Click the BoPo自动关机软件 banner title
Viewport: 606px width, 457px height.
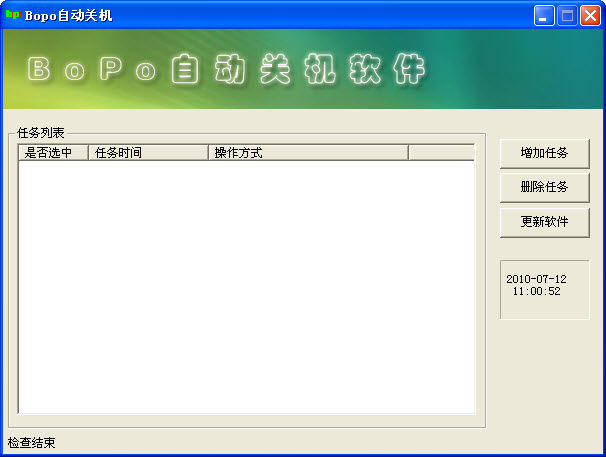coord(227,70)
